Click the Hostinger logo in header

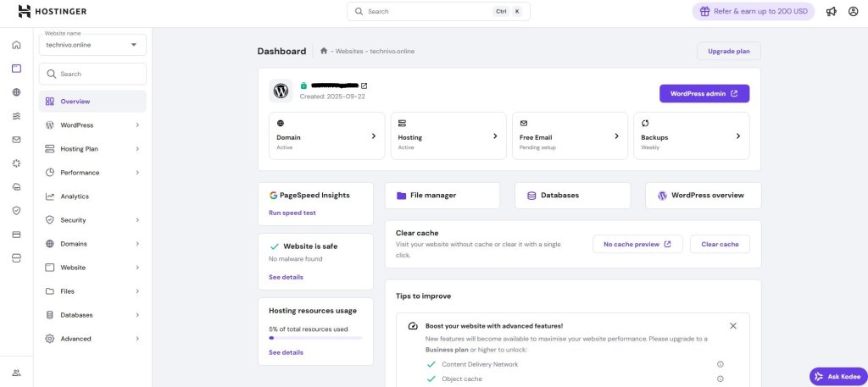click(52, 12)
